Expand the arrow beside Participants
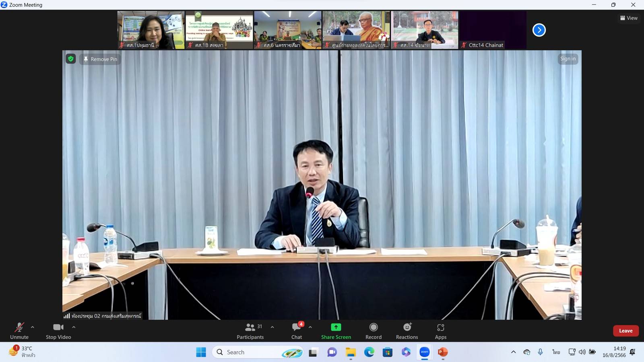The height and width of the screenshot is (362, 644). (x=272, y=327)
